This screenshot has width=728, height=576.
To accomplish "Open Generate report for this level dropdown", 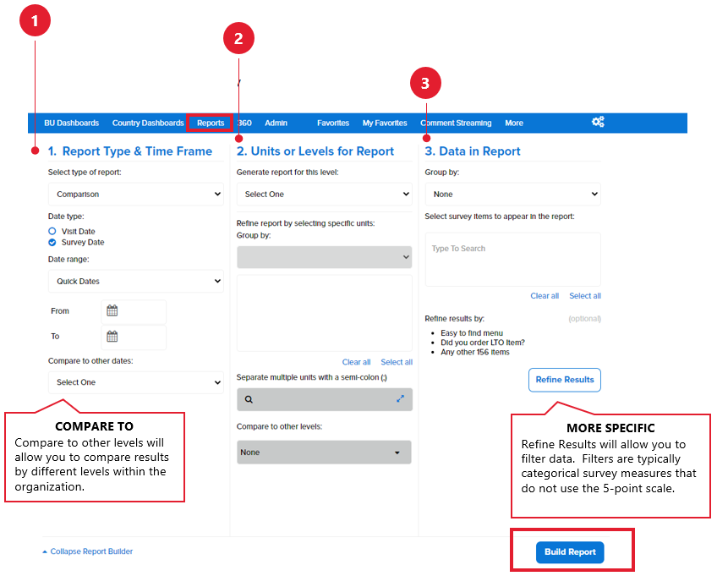I will (324, 195).
